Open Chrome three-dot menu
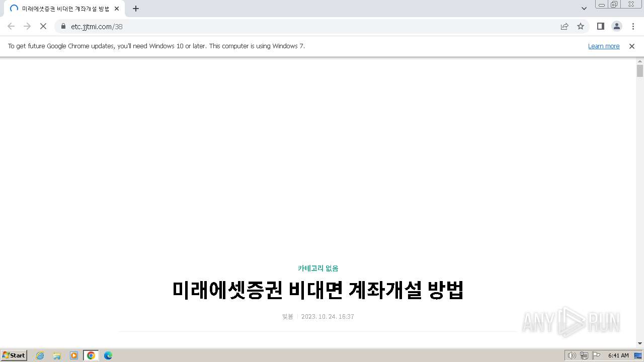Image resolution: width=644 pixels, height=362 pixels. point(633,26)
